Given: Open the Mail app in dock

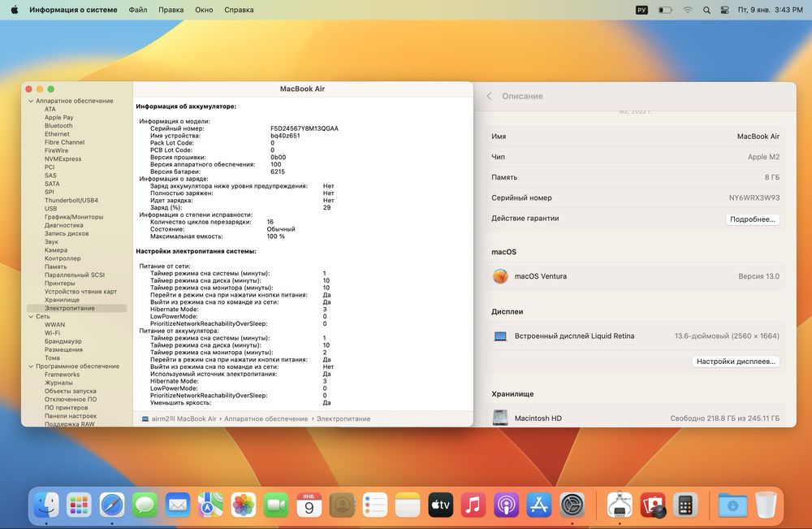Looking at the screenshot, I should click(x=178, y=505).
